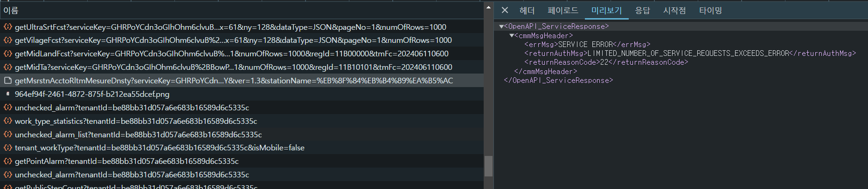Click the getMidTa request JSON icon
The height and width of the screenshot is (189, 868).
(x=7, y=67)
